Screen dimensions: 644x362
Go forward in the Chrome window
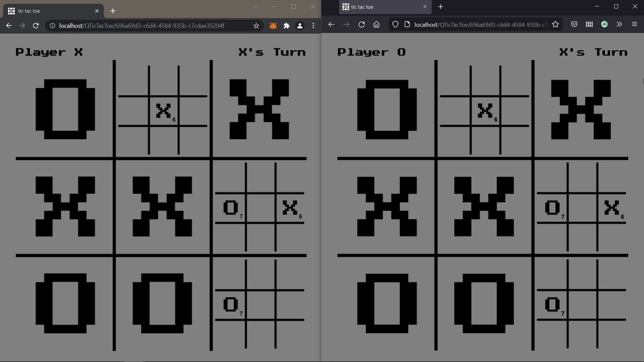pos(22,26)
